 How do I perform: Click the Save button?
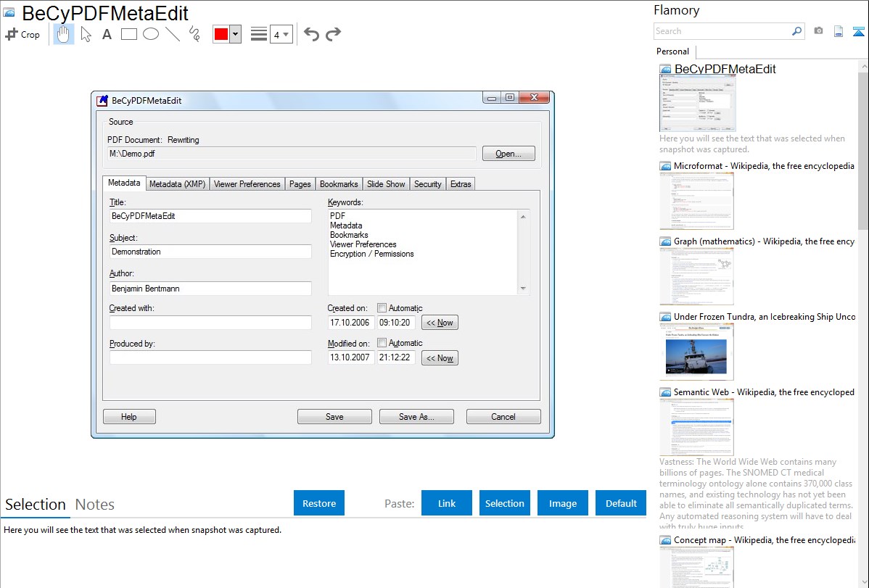(x=334, y=417)
